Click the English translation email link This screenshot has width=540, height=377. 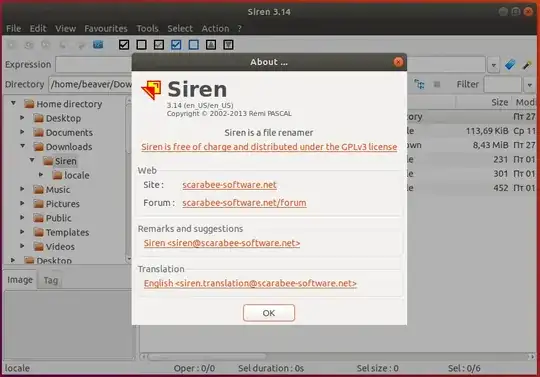250,283
